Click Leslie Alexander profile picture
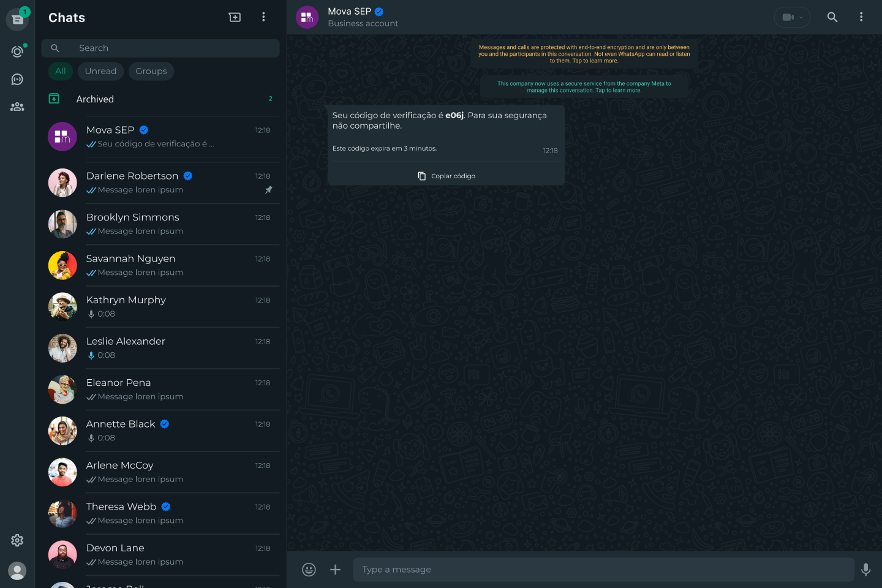 [62, 348]
